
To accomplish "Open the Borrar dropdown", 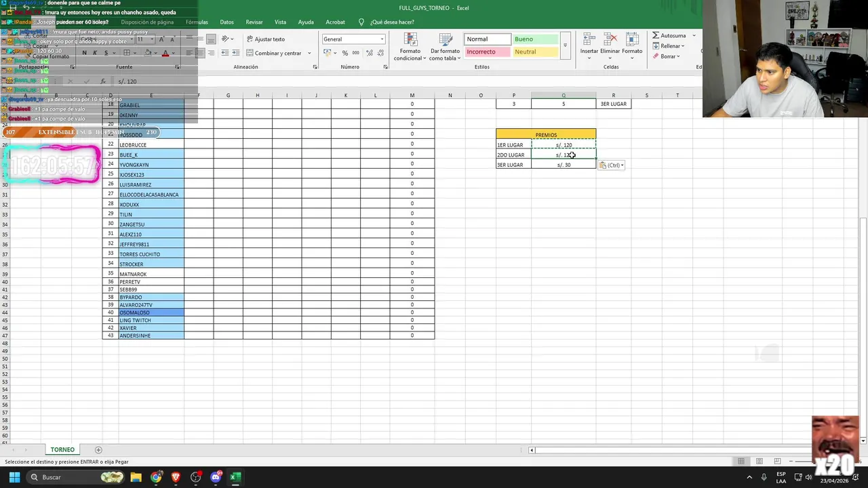I will (667, 56).
